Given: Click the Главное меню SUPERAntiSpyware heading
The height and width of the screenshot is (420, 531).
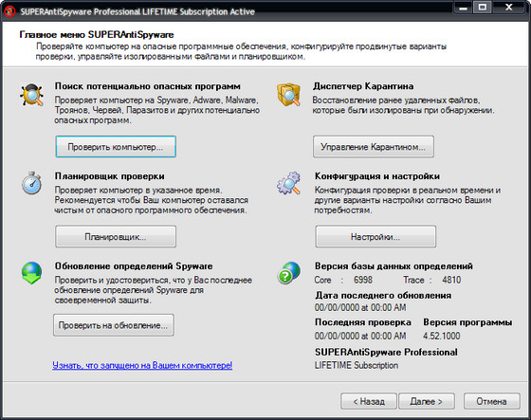Looking at the screenshot, I should coord(97,34).
